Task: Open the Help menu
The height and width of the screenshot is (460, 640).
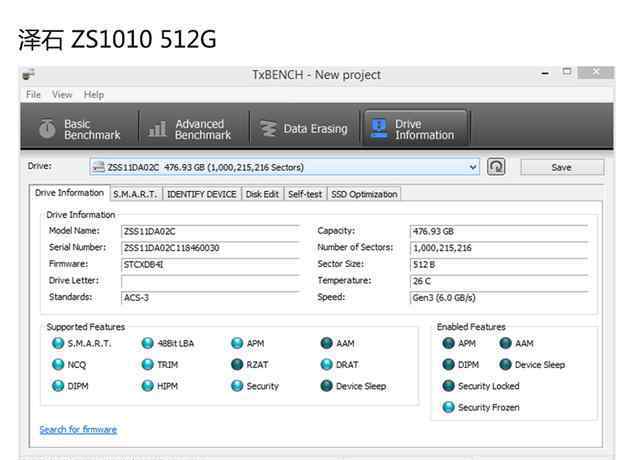Action: 94,95
